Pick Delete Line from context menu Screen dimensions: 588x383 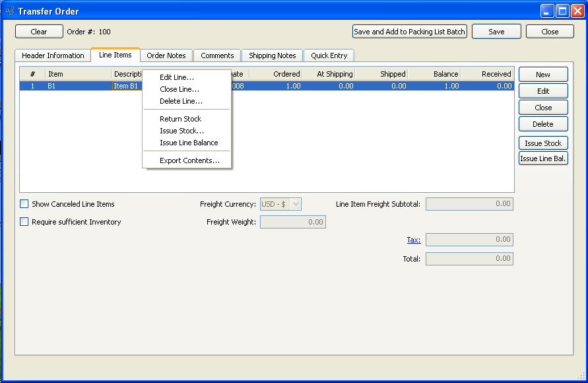[x=181, y=101]
